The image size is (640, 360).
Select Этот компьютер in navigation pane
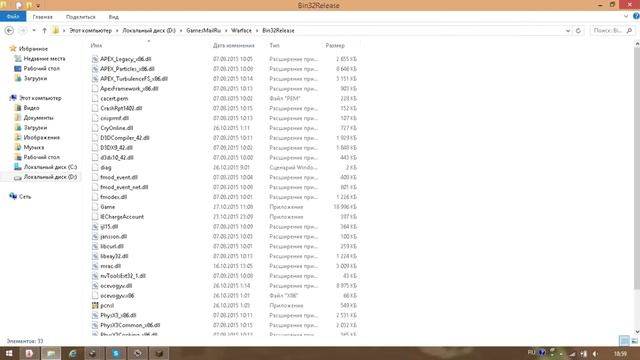click(40, 98)
